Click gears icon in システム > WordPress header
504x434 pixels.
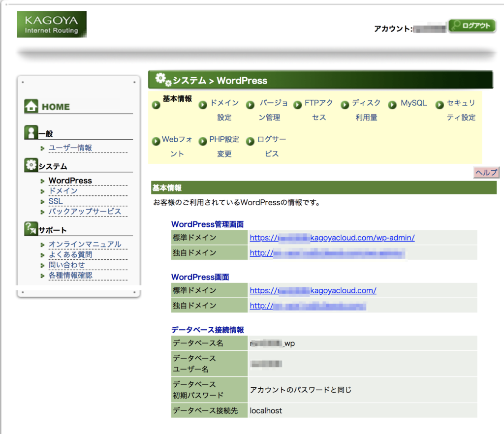pyautogui.click(x=163, y=79)
